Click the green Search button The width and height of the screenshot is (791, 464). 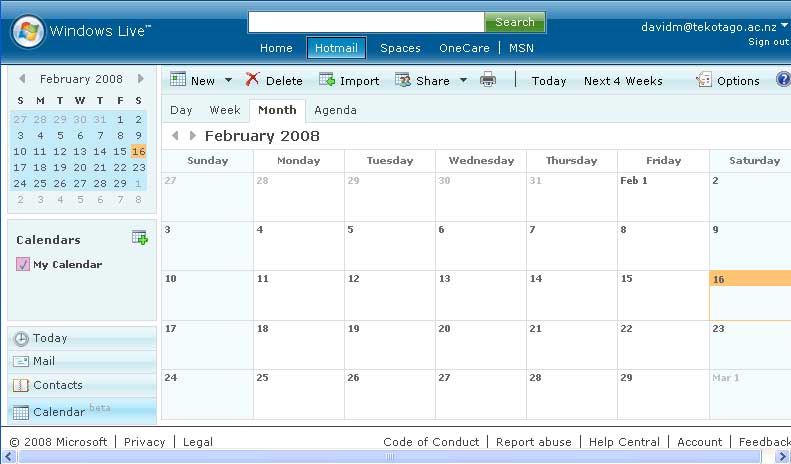point(515,22)
